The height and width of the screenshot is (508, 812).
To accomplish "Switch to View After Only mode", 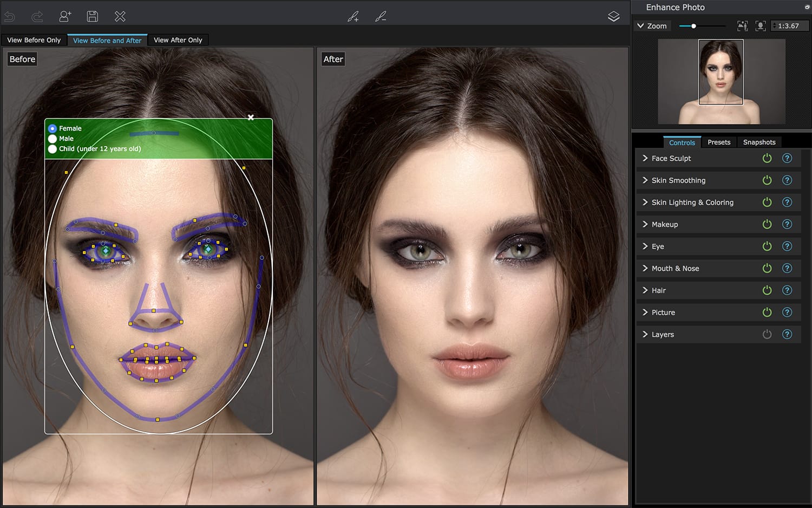I will [x=178, y=40].
